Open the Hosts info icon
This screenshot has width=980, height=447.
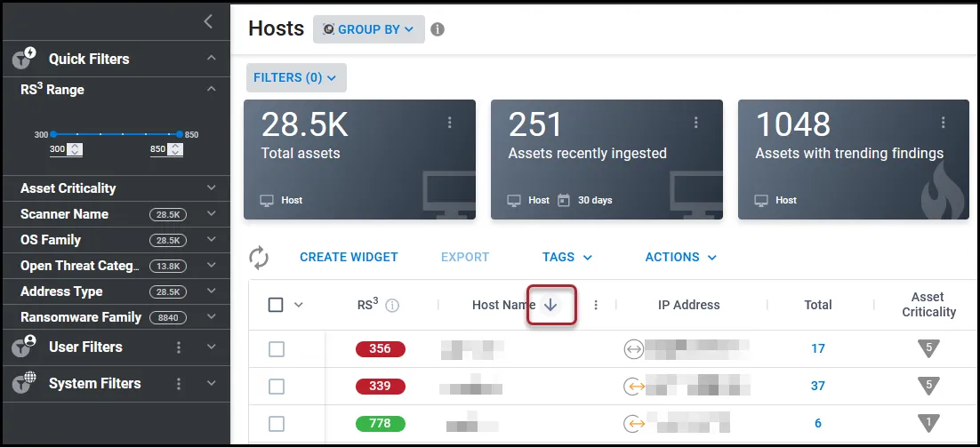(x=438, y=29)
